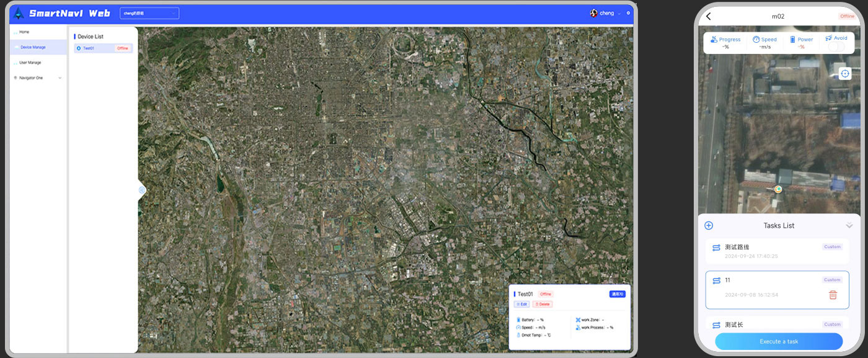Tap the locate/recenter map icon
Viewport: 868px width, 358px height.
(x=845, y=74)
